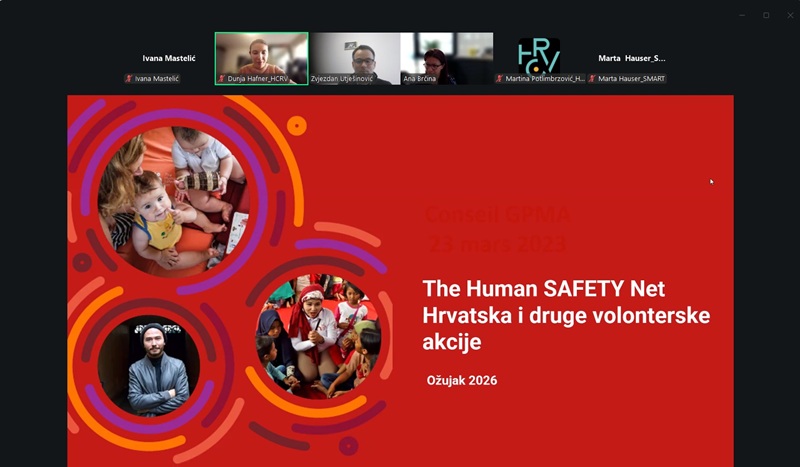Click the circular photo of children group
Viewport: 800px width, 467px height.
(318, 336)
